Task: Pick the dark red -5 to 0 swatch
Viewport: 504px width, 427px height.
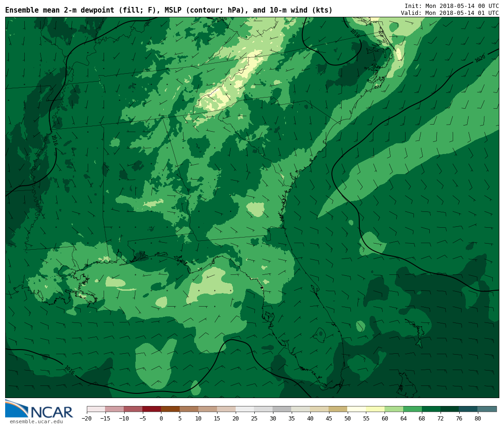Action: pyautogui.click(x=152, y=409)
